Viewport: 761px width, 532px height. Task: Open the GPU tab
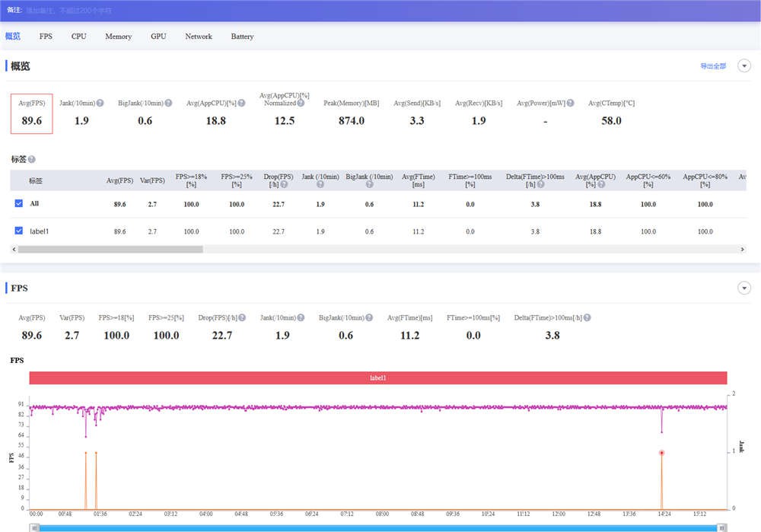click(x=158, y=36)
